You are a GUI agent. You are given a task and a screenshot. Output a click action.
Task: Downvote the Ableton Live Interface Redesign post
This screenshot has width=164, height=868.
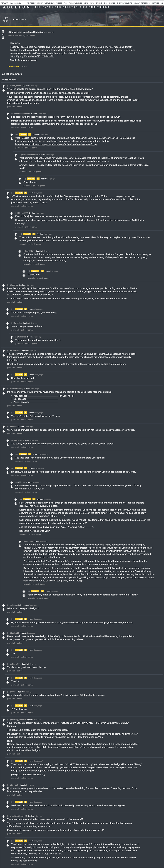tap(3, 38)
